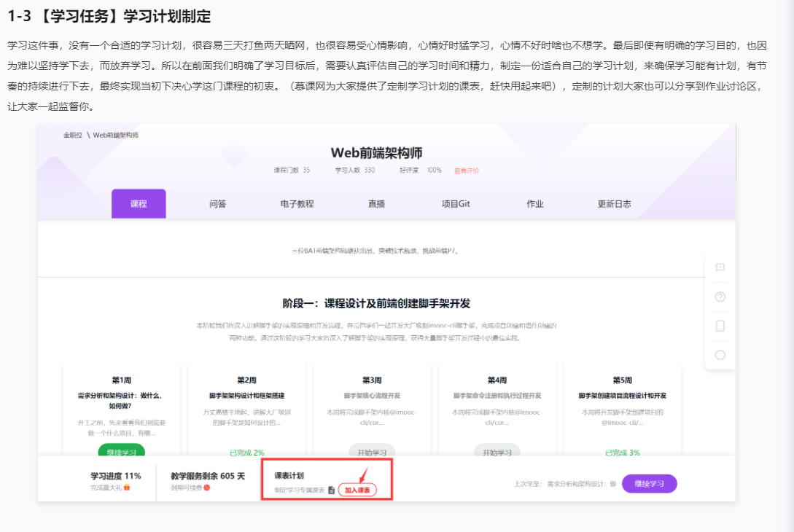
Task: Click 开始学习 in the 第3周 card
Action: click(372, 451)
